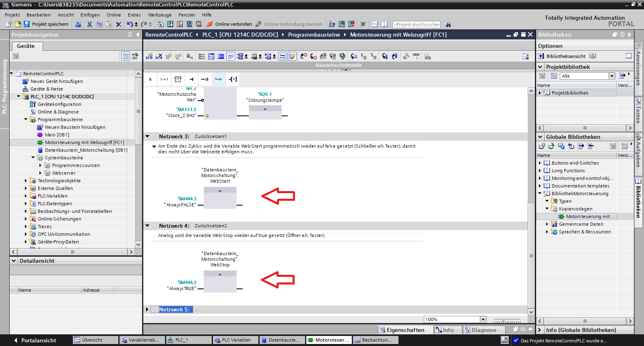Expand Technologieobjekte node

(x=26, y=181)
